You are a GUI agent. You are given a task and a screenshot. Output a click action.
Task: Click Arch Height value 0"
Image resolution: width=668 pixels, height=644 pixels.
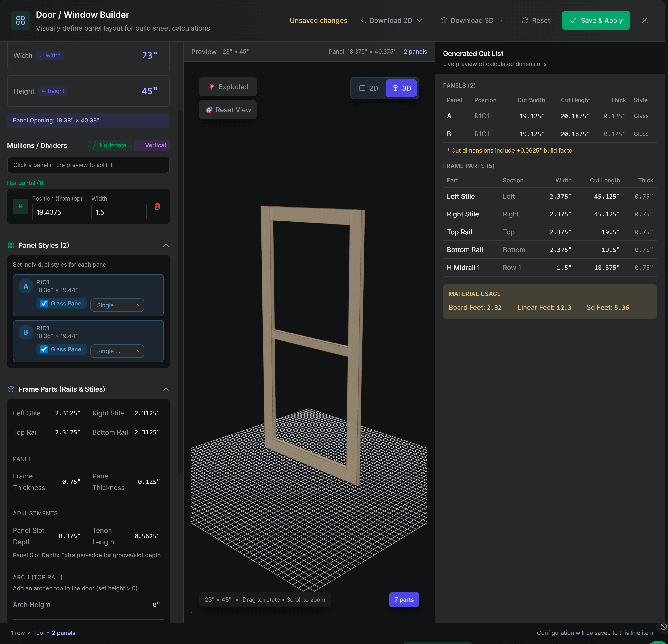(x=156, y=605)
